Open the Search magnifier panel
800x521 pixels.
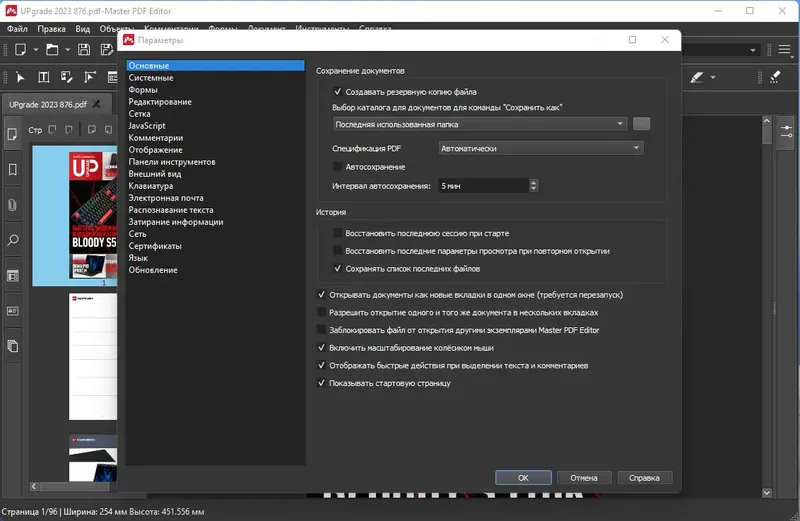click(x=13, y=240)
